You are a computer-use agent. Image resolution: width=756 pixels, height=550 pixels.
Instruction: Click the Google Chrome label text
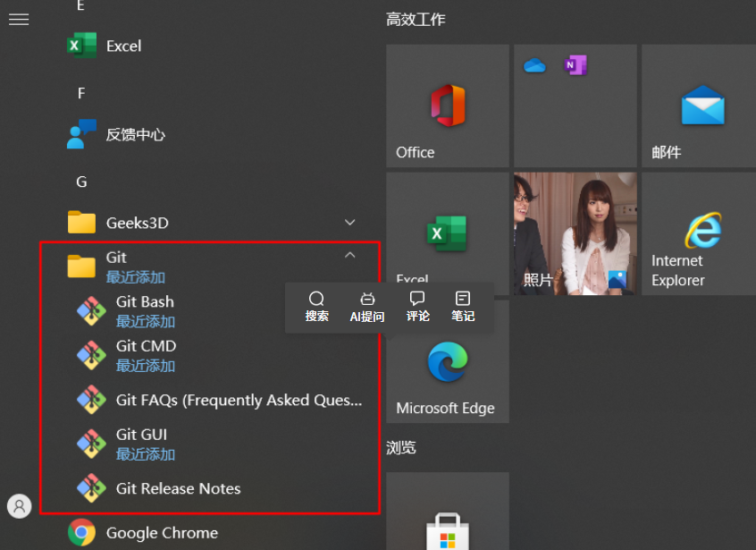point(162,533)
